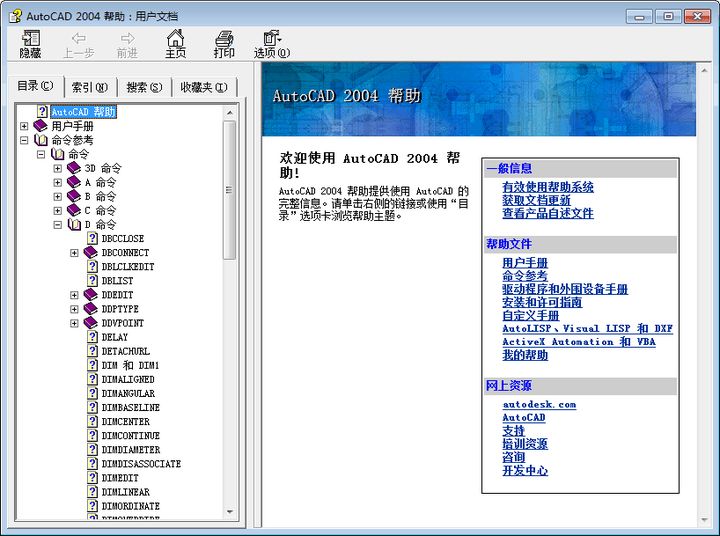Click the help icon of AutoCAD 帮助 root
The image size is (720, 536).
43,111
